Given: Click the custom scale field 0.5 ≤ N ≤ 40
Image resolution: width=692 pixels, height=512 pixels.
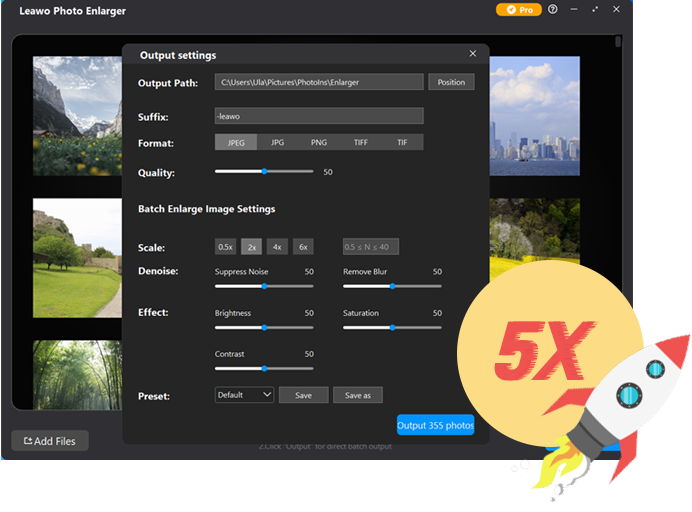Looking at the screenshot, I should [371, 247].
